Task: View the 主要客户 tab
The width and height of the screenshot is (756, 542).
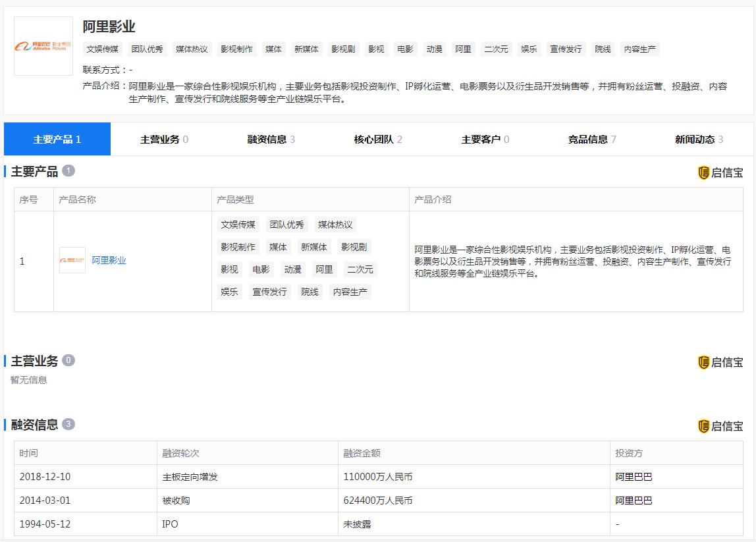Action: (485, 140)
